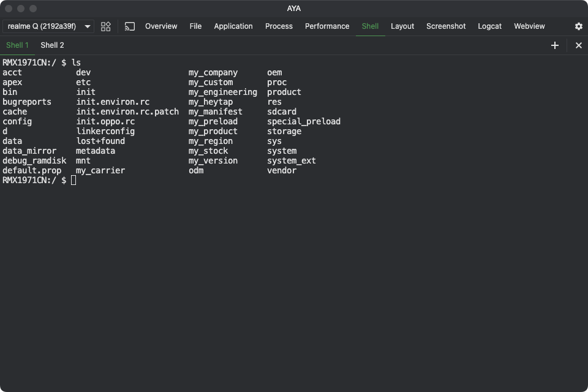
Task: Switch to the Overview tab
Action: pyautogui.click(x=161, y=26)
